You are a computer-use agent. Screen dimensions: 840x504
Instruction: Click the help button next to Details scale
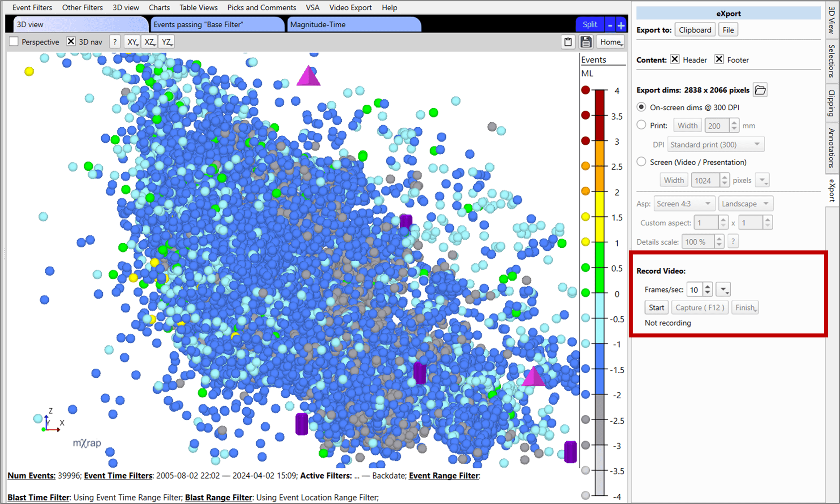point(733,242)
